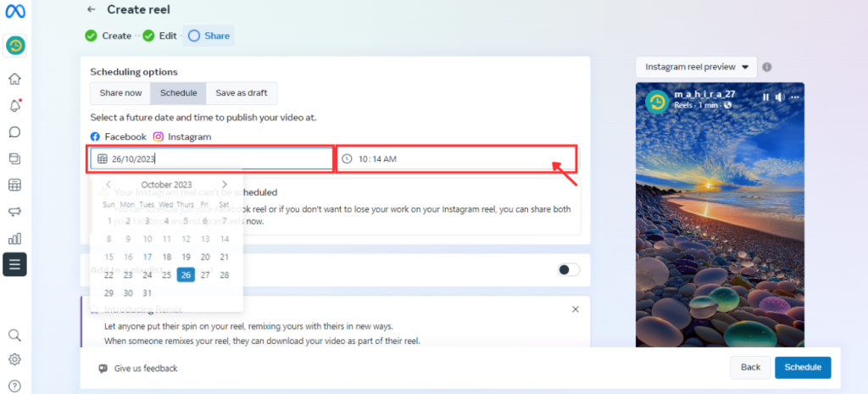The image size is (868, 394).
Task: Click the info icon beside preview dropdown
Action: [x=766, y=67]
